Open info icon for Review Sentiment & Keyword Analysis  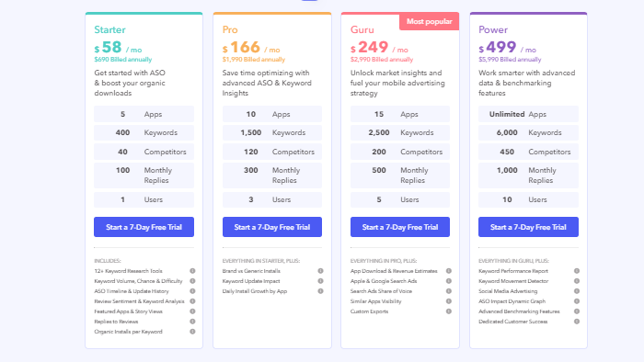pyautogui.click(x=192, y=301)
